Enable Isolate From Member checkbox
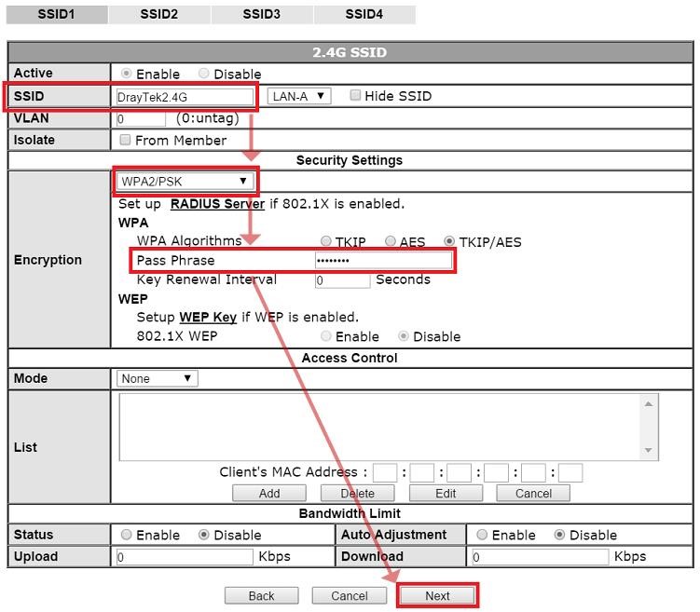 pos(125,140)
